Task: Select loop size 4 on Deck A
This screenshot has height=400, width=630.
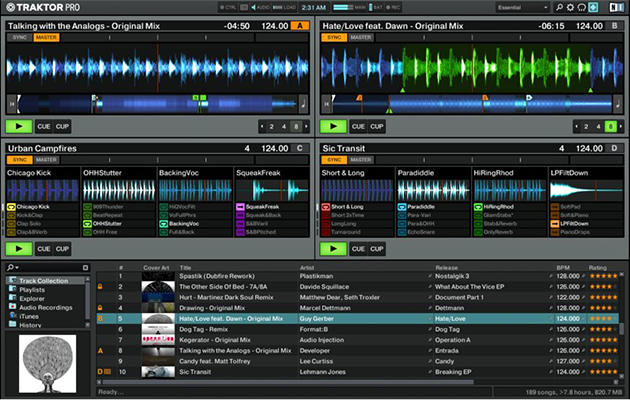Action: (285, 127)
